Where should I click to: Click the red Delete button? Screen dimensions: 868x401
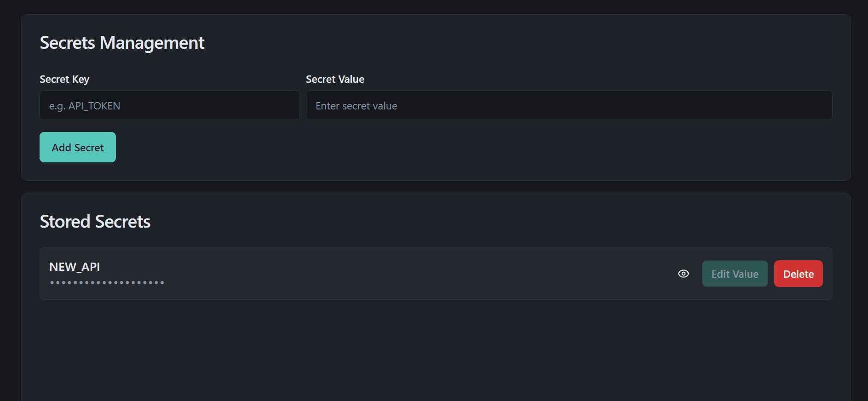pos(798,274)
